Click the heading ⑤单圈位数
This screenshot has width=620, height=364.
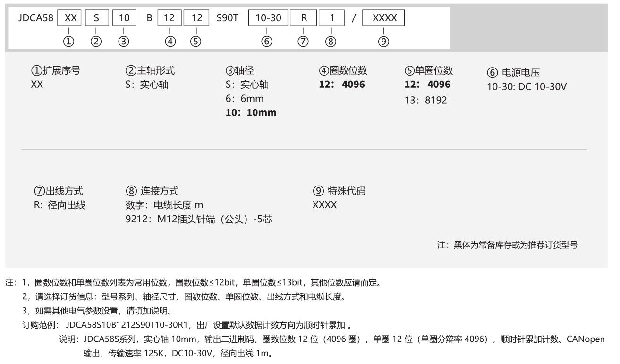[x=428, y=71]
